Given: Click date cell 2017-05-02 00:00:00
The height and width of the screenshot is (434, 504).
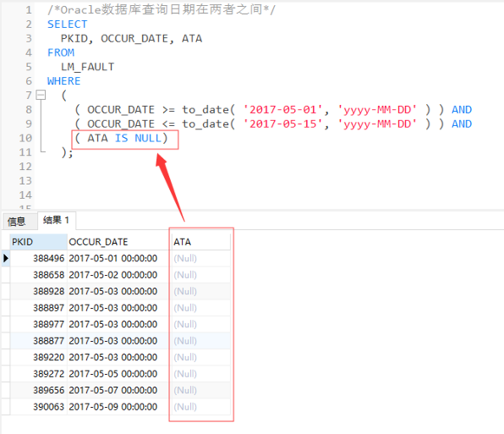Looking at the screenshot, I should point(118,275).
